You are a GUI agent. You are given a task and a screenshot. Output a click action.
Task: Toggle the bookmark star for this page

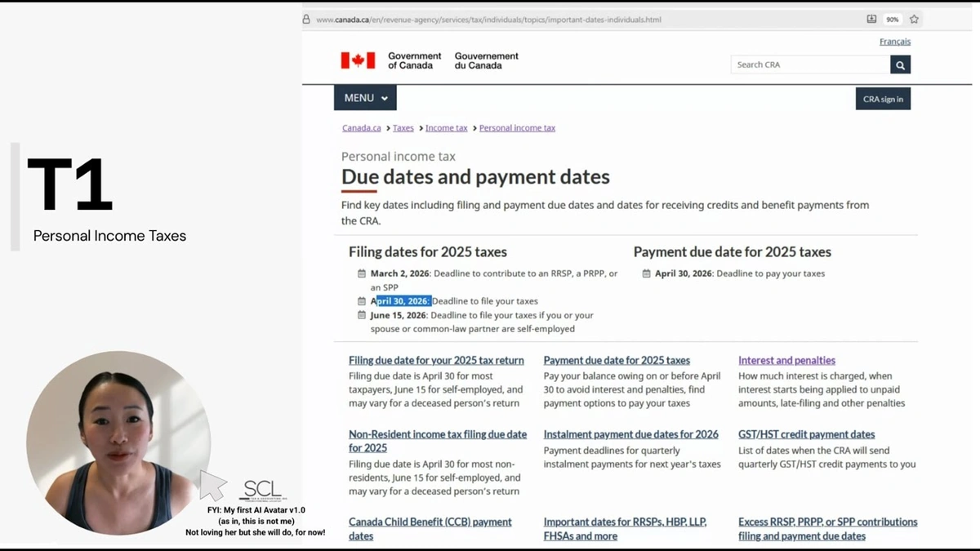coord(914,18)
